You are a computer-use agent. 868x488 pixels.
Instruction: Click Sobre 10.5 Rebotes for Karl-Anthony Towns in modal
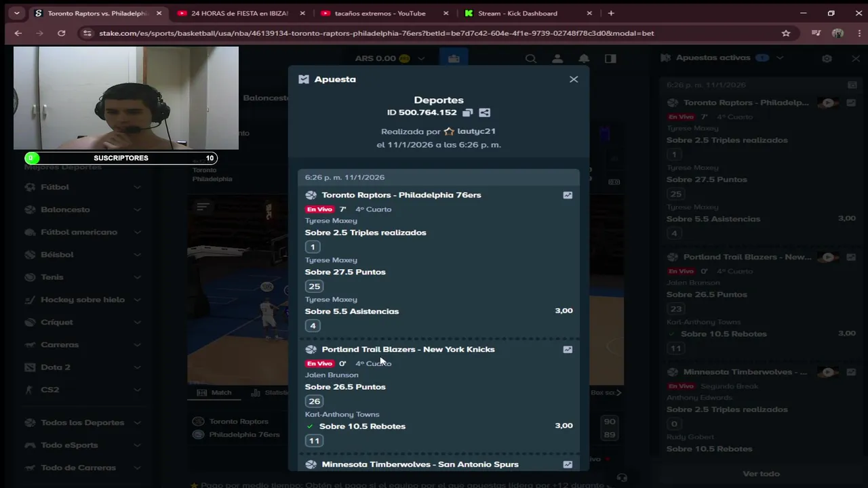pyautogui.click(x=362, y=426)
